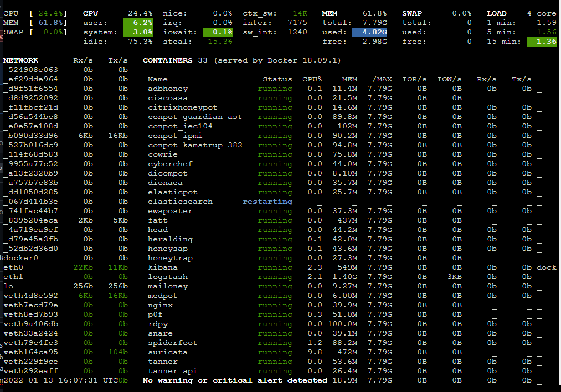Select the honeytrap container name
Screen dimensions: 561x392
pos(171,258)
